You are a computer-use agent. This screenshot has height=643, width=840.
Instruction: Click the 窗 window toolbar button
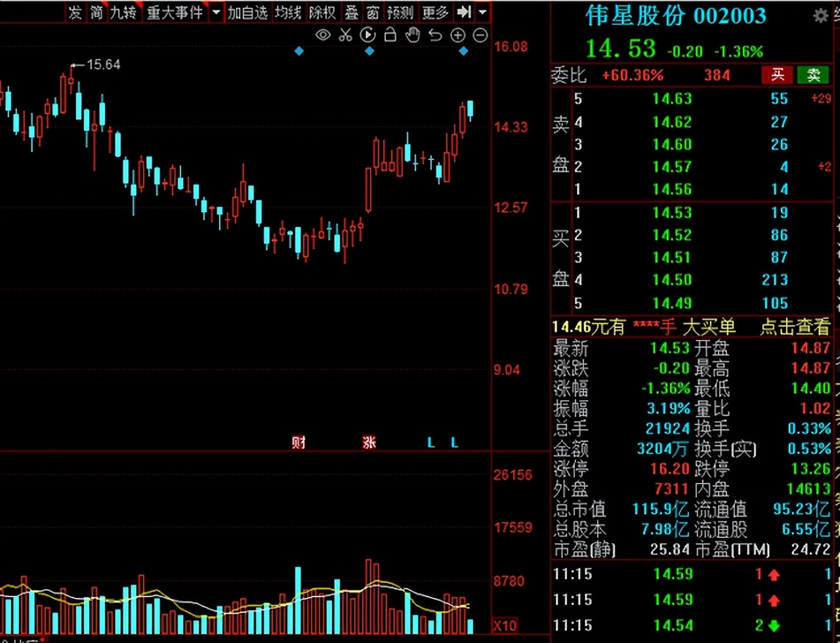tap(372, 12)
